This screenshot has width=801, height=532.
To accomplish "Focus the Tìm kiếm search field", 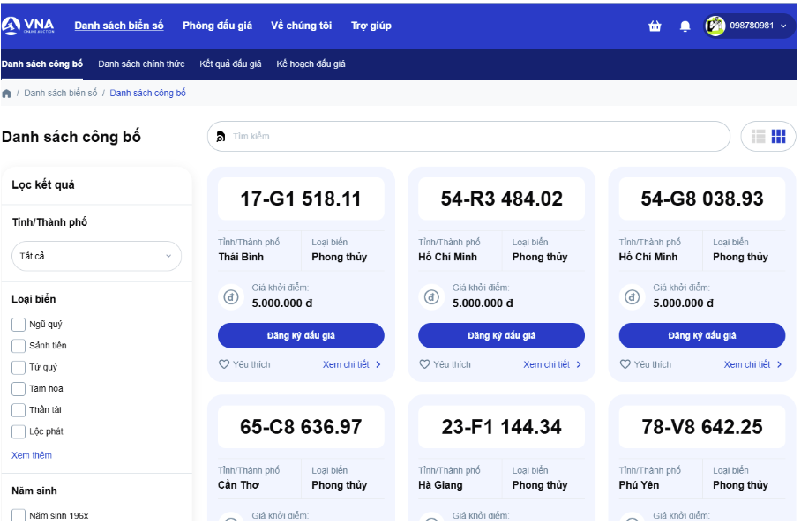I will coord(468,137).
